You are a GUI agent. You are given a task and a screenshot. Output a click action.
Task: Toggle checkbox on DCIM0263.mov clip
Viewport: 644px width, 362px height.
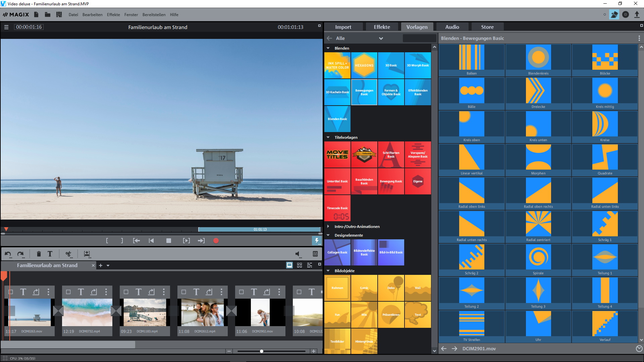[x=10, y=292]
